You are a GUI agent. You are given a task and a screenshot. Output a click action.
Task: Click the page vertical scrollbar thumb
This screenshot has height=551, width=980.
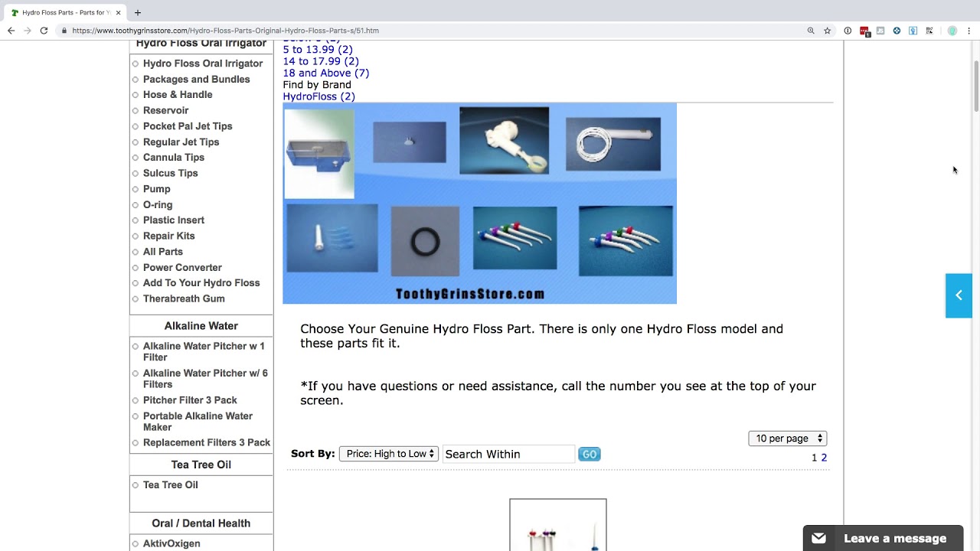(975, 86)
